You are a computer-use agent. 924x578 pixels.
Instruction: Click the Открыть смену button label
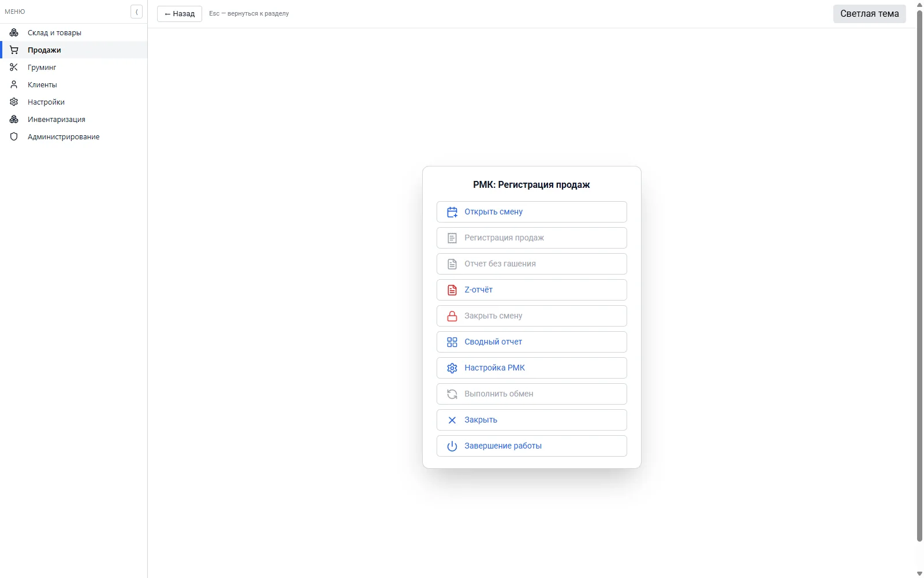493,212
